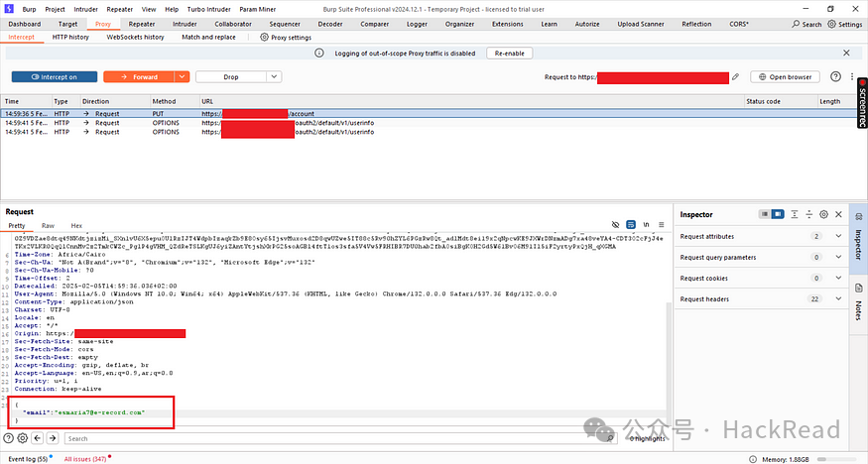Open All issues (347) link
The image size is (868, 464).
click(84, 459)
